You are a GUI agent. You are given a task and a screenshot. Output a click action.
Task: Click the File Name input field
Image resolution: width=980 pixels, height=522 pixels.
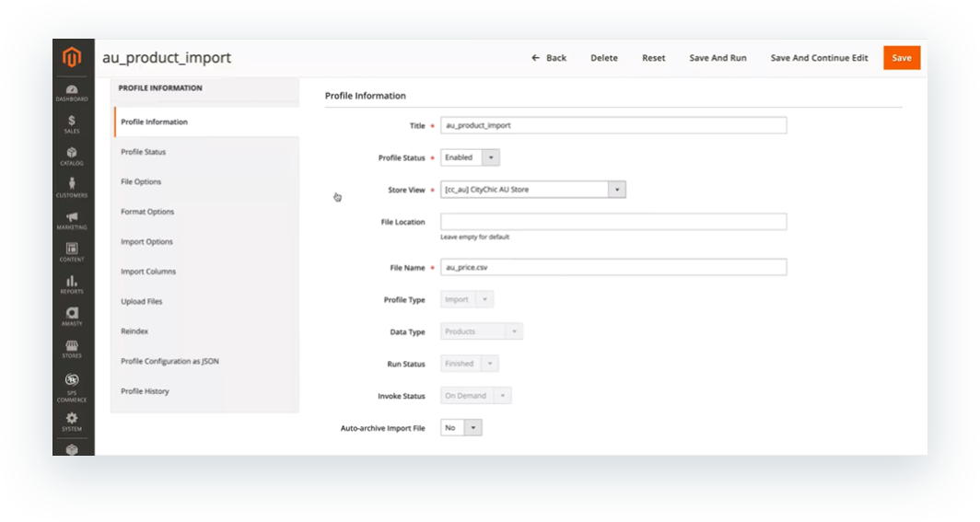613,267
